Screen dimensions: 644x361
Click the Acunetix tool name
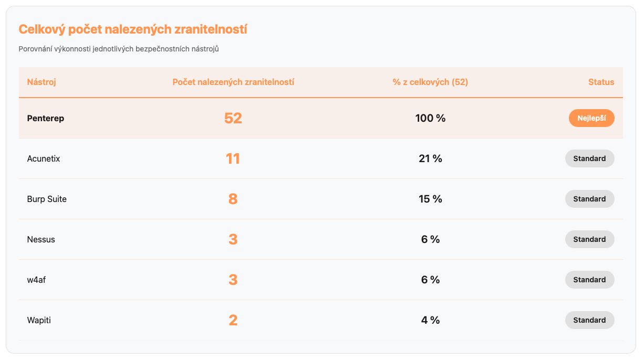pyautogui.click(x=44, y=158)
